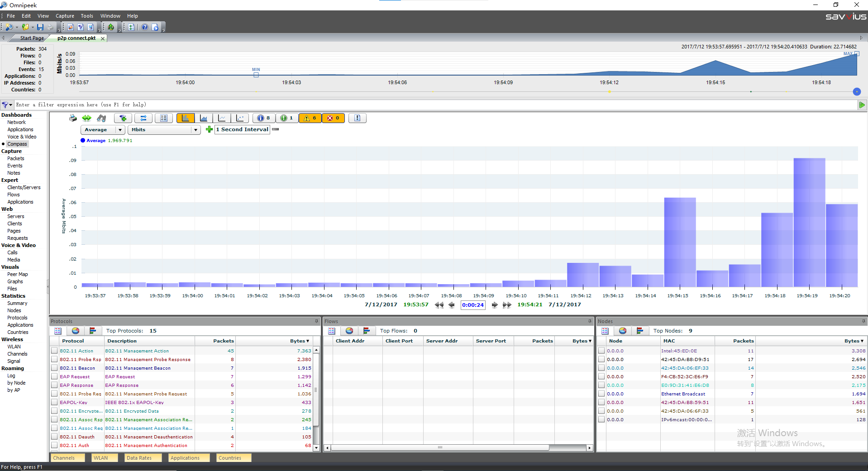Check the Ethernet Broadcast node checkbox
Screen dimensions: 868x471
(601, 394)
